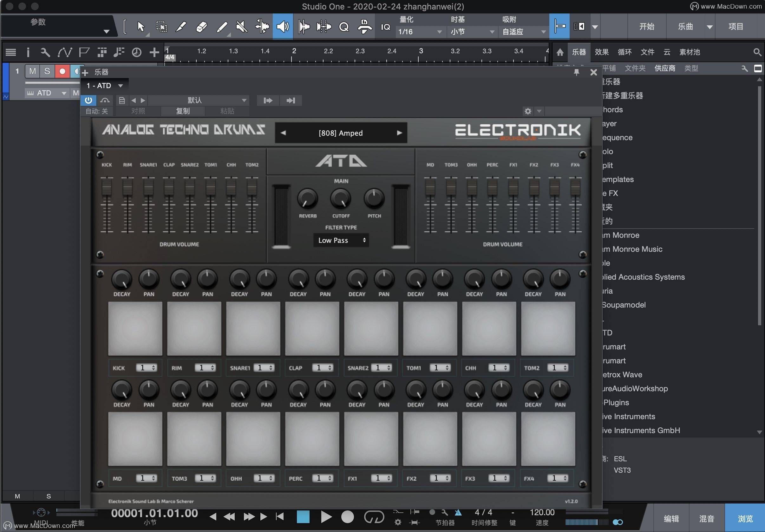
Task: Open the 默认 preset dropdown
Action: pyautogui.click(x=199, y=100)
